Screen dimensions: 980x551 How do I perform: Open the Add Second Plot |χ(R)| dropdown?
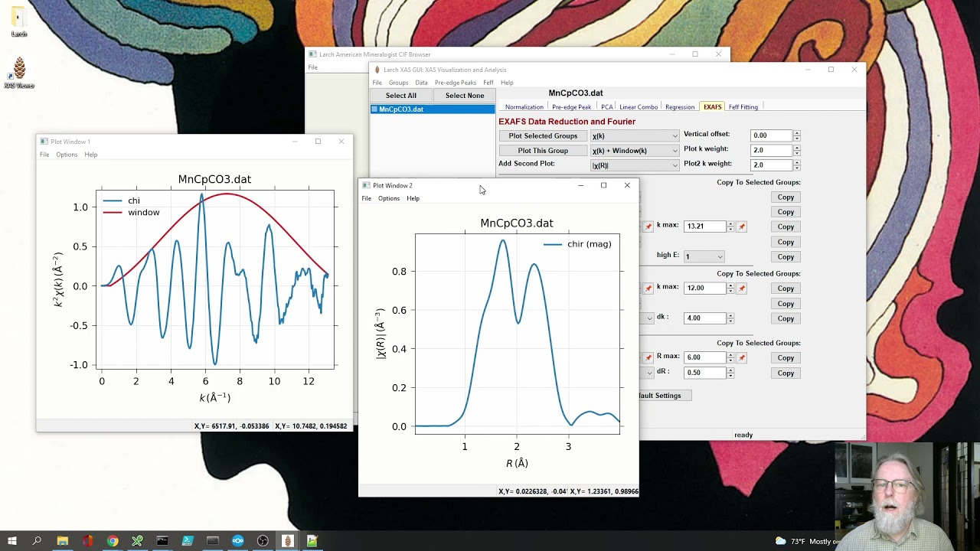(635, 165)
